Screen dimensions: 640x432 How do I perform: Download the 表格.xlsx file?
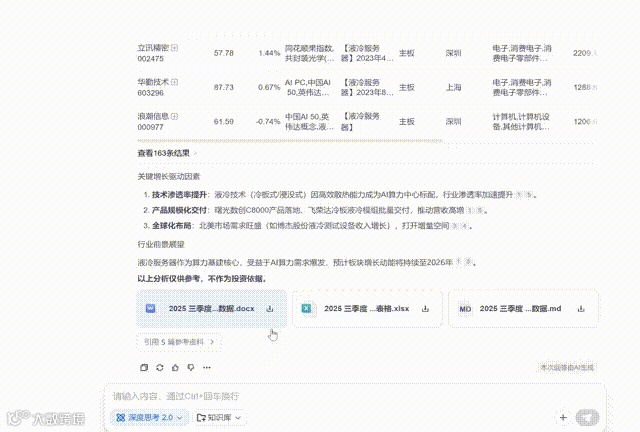425,309
